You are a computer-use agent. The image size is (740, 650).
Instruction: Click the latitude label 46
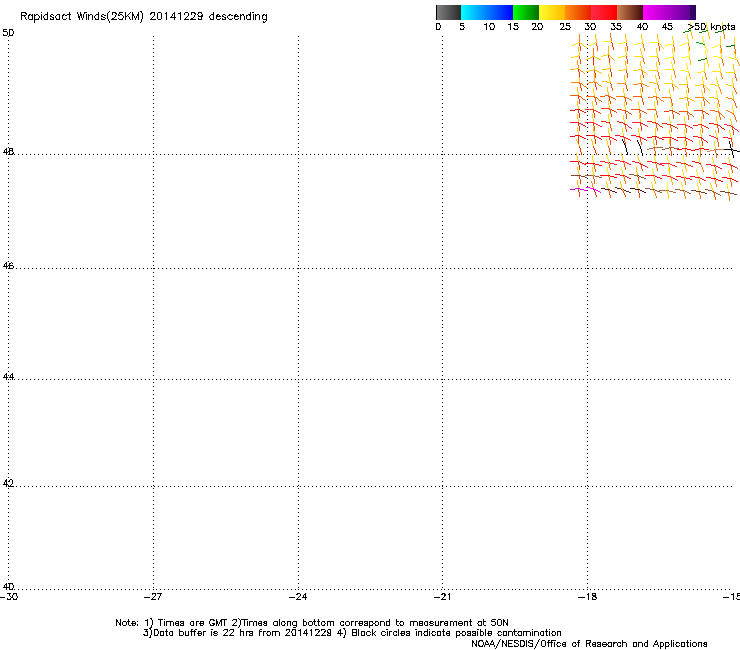pos(8,266)
